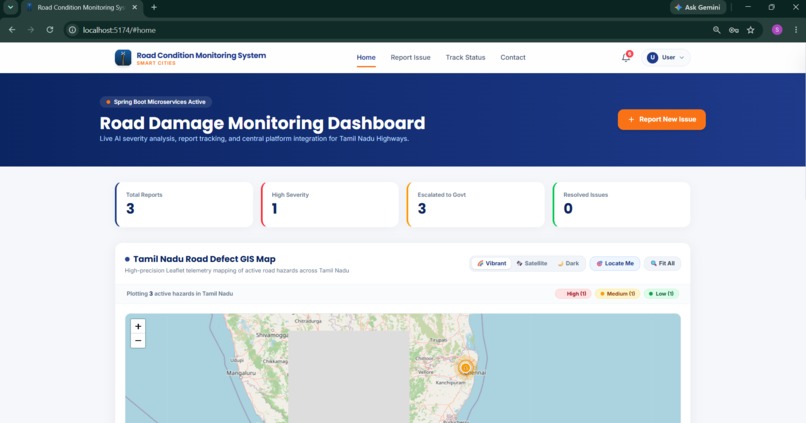Click the Ask Gemini button
806x423 pixels.
[x=698, y=7]
